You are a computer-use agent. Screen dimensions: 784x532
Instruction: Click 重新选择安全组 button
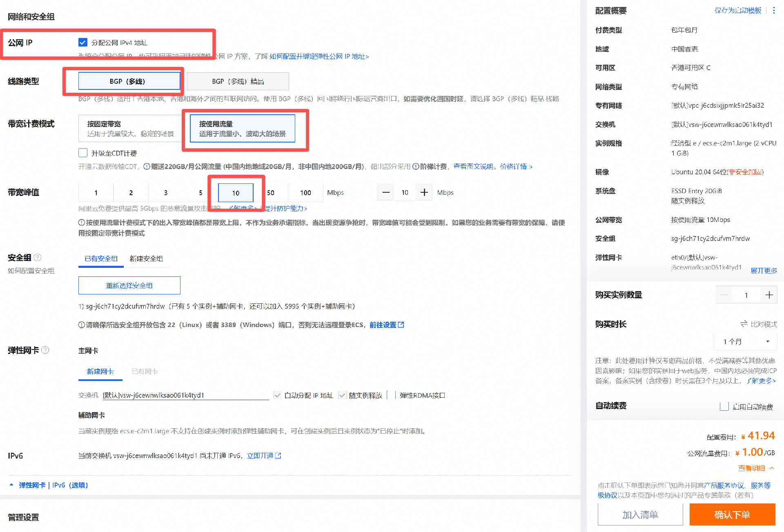pyautogui.click(x=129, y=285)
